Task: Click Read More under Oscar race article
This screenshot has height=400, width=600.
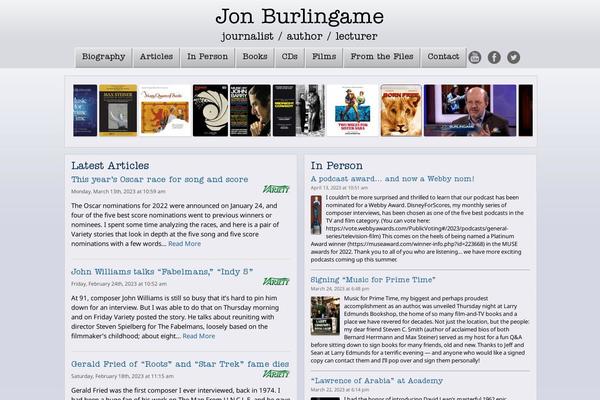Action: pos(184,243)
